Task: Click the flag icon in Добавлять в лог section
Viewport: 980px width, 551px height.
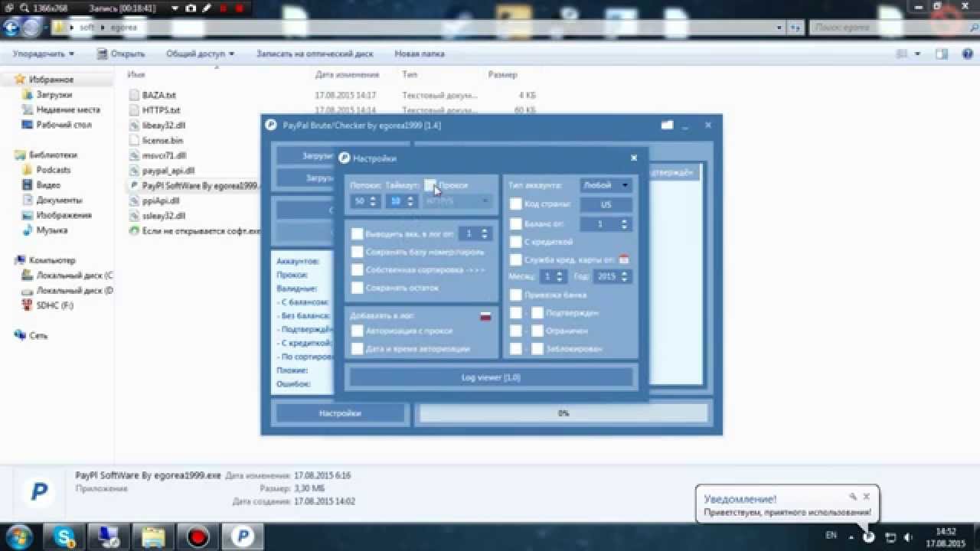Action: (485, 315)
